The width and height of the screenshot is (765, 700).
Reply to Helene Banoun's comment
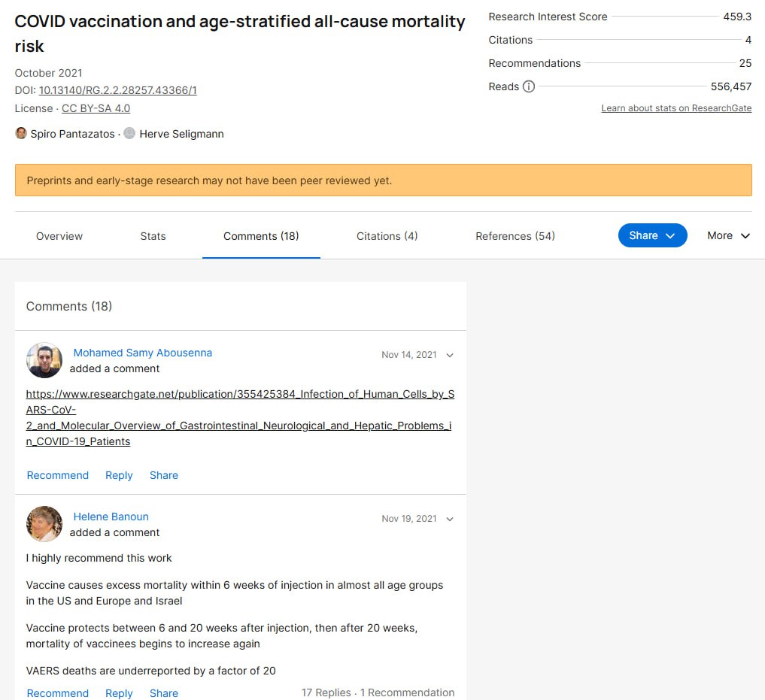coord(119,693)
